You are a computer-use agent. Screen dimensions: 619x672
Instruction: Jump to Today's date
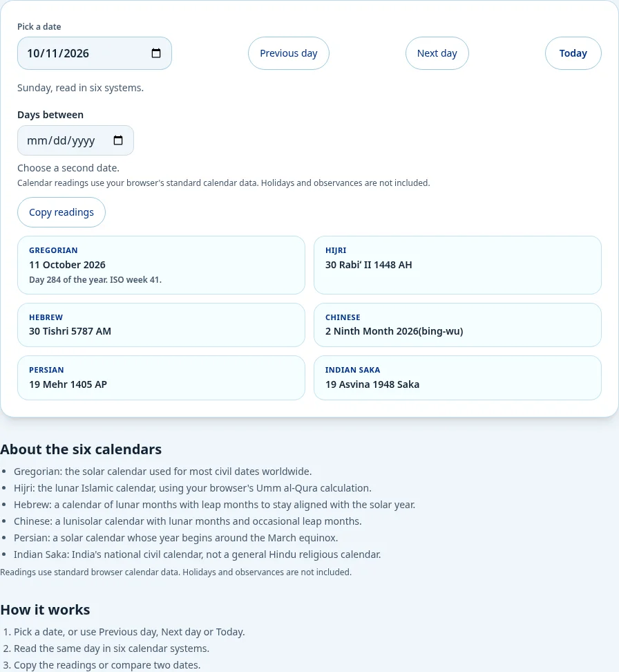[x=573, y=53]
